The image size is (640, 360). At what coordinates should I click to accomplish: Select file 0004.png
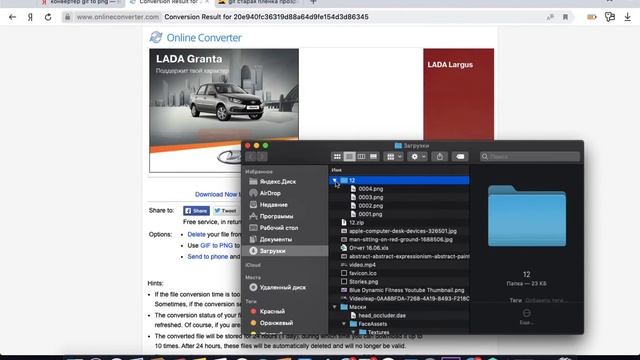(x=371, y=189)
